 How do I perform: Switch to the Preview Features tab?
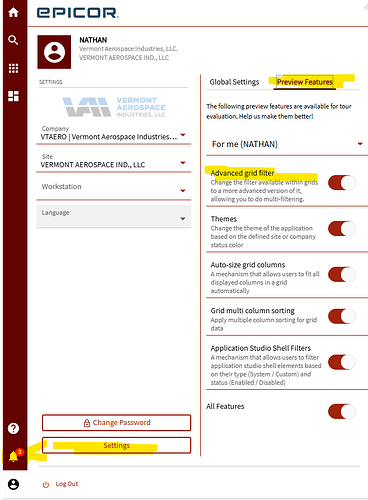pyautogui.click(x=305, y=82)
